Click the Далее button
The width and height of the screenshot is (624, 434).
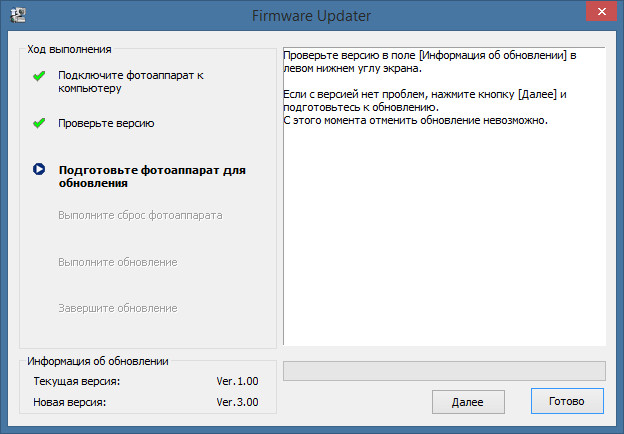pyautogui.click(x=468, y=402)
